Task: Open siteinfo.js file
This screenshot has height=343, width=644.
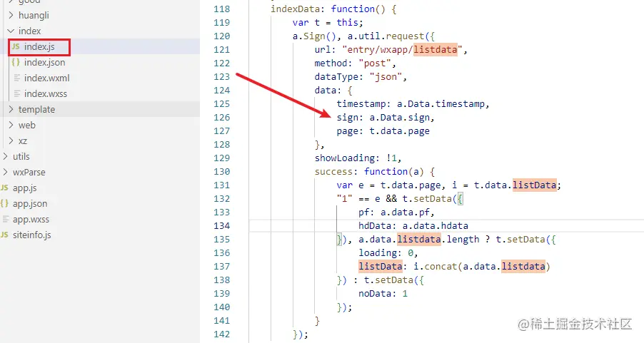Action: (x=32, y=235)
